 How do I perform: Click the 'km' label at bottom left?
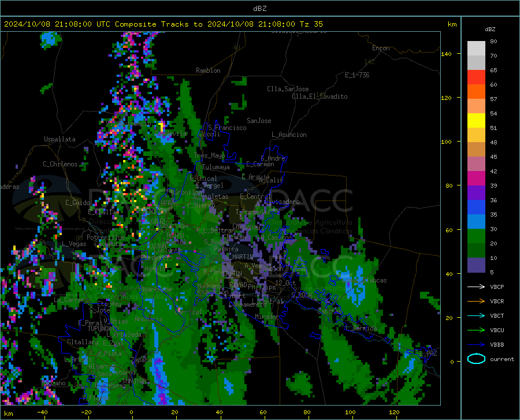8,414
